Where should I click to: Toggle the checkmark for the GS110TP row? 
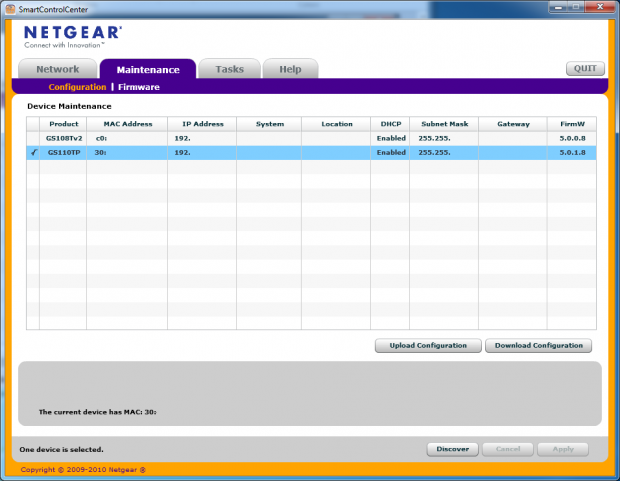(x=33, y=153)
